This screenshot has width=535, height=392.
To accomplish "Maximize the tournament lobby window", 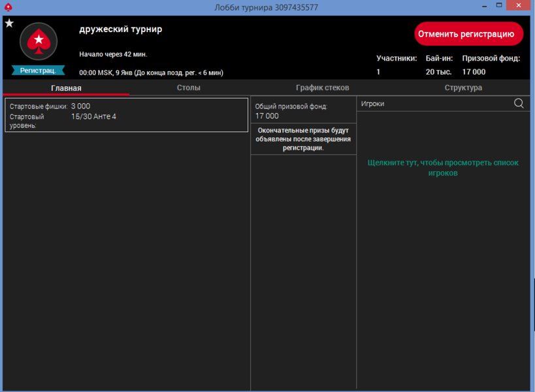I will click(x=499, y=6).
